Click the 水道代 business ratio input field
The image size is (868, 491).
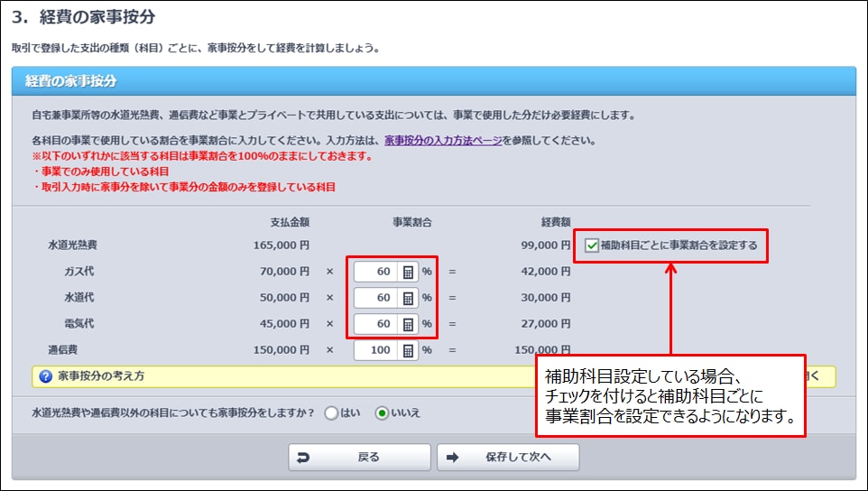coord(375,298)
